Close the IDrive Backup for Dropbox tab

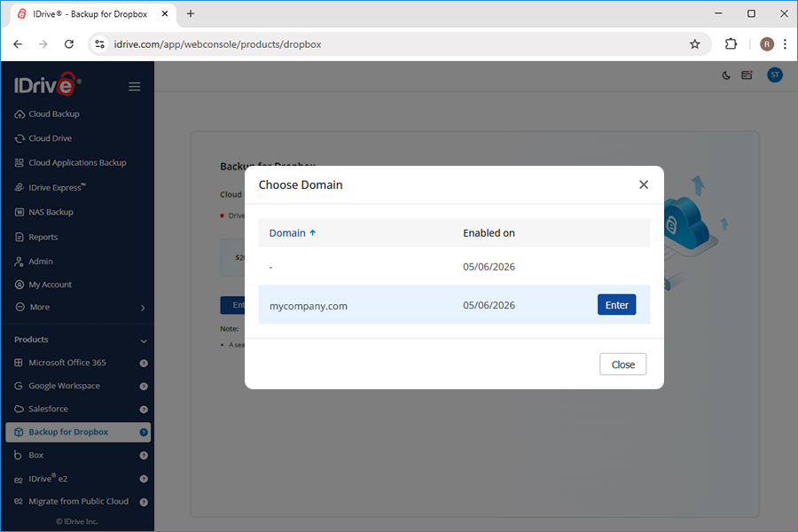(x=165, y=14)
